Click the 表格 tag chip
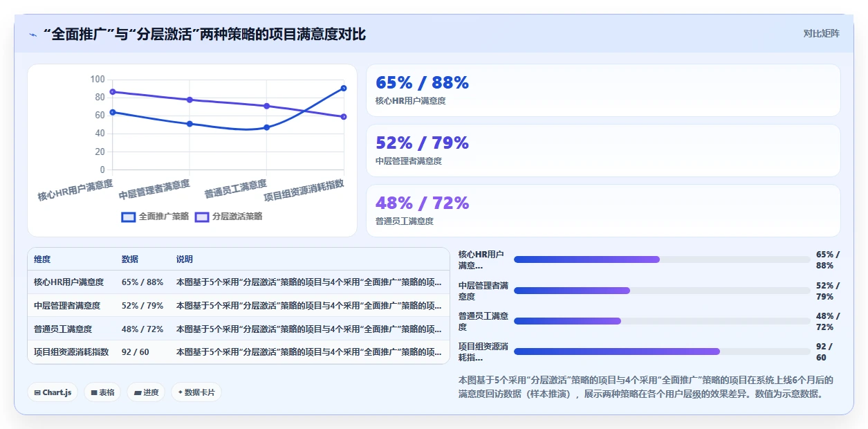Image resolution: width=868 pixels, height=429 pixels. click(102, 392)
